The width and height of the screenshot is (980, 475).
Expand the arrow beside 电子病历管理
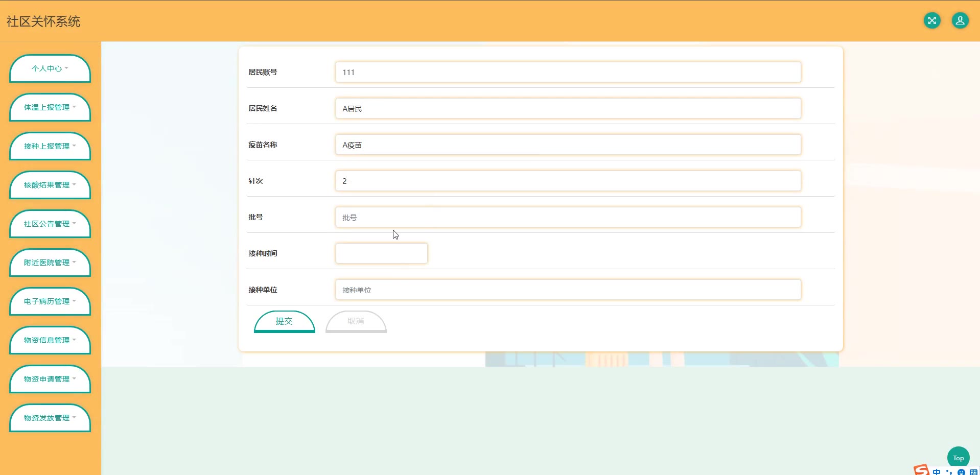[74, 301]
